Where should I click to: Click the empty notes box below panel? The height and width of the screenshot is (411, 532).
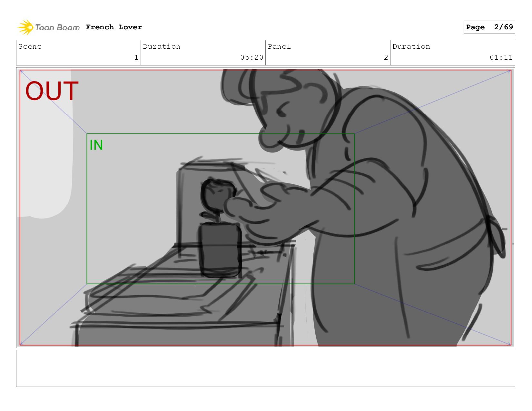(265, 368)
